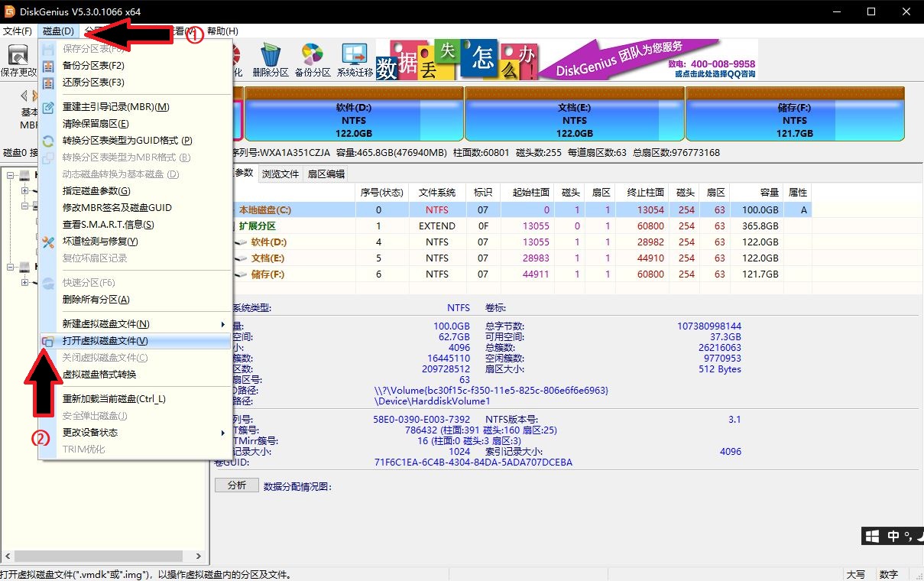
Task: Click the wrench icon of 坏道检测与修复
Action: tap(48, 242)
